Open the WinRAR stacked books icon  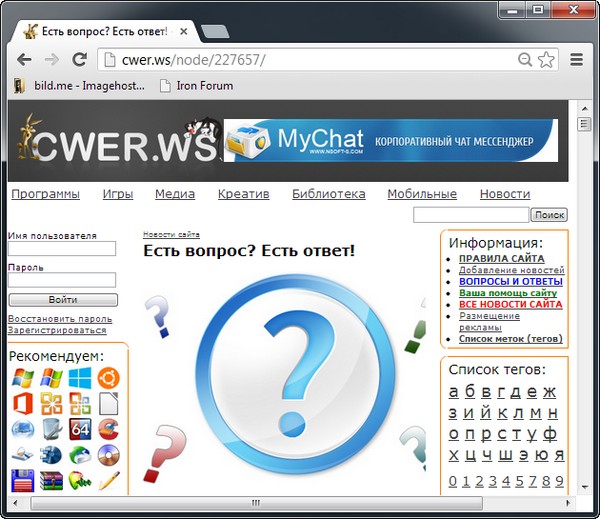click(51, 482)
